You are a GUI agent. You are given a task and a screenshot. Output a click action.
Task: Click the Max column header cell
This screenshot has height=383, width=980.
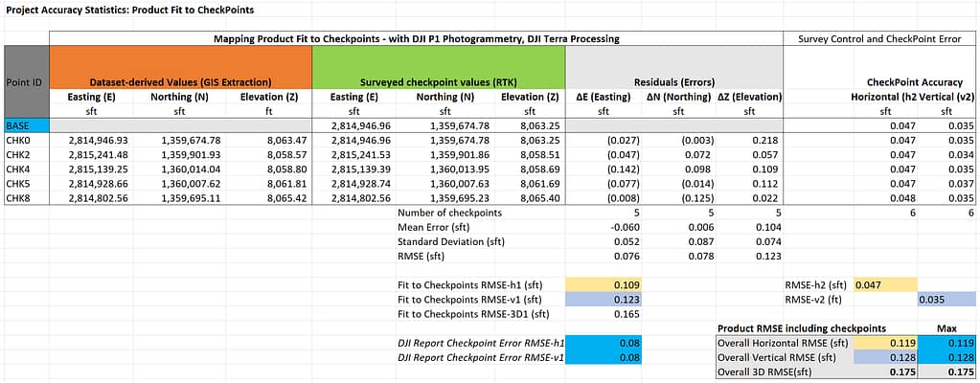click(950, 327)
